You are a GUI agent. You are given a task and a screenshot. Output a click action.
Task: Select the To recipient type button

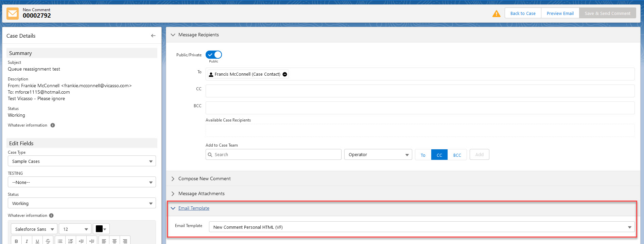[423, 155]
